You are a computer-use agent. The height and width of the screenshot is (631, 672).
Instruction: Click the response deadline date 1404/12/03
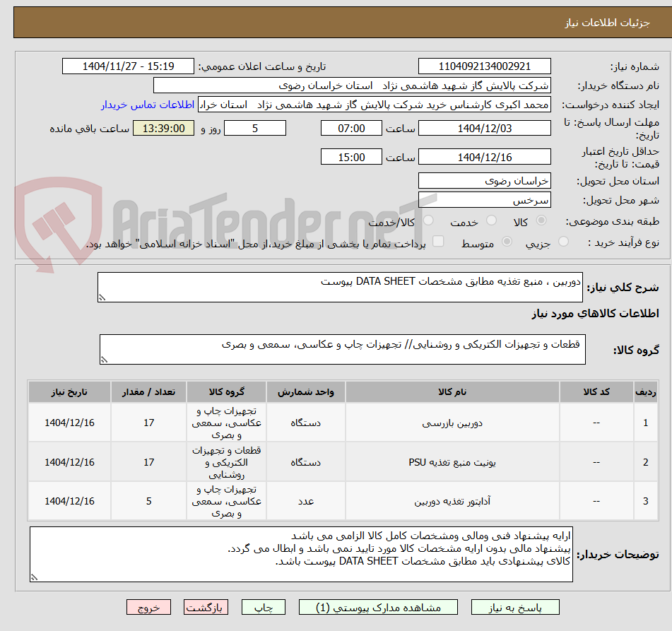coord(484,128)
